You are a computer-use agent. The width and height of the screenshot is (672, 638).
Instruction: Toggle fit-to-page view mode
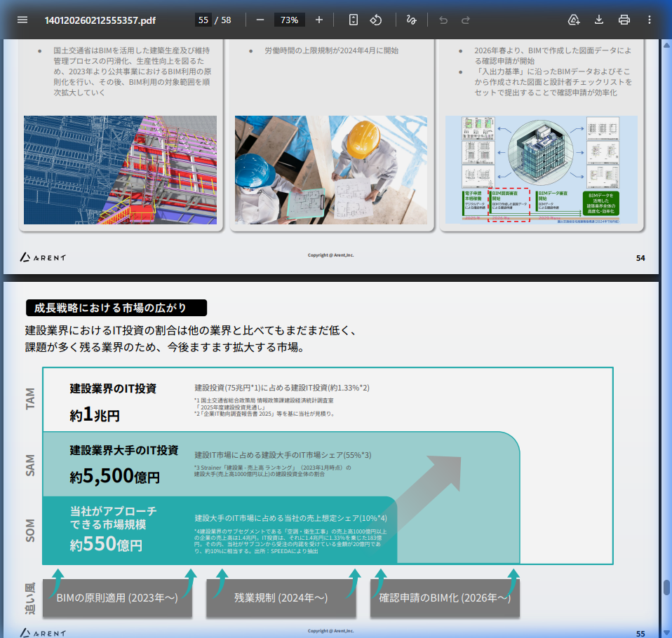tap(352, 20)
